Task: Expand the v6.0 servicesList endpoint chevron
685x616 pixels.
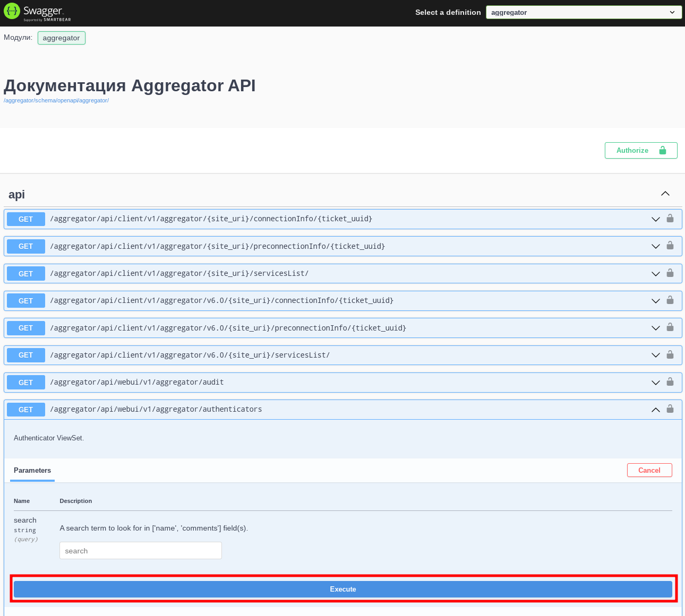Action: click(x=656, y=355)
